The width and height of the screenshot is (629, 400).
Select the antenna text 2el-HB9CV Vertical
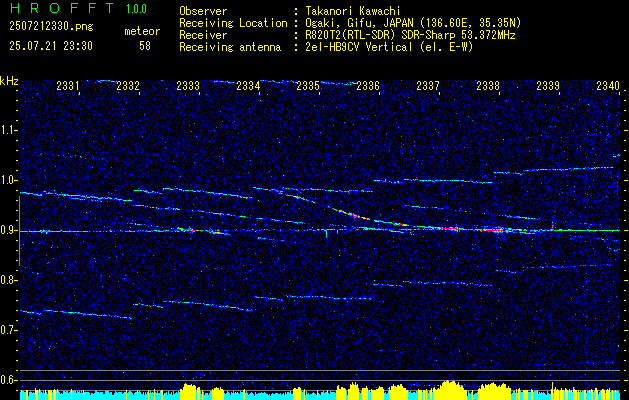tap(359, 47)
